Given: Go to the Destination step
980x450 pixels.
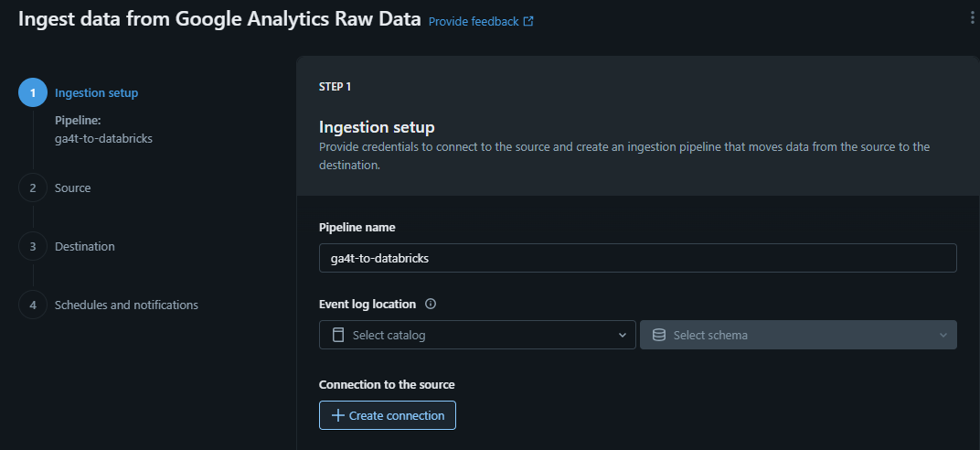Looking at the screenshot, I should [85, 246].
